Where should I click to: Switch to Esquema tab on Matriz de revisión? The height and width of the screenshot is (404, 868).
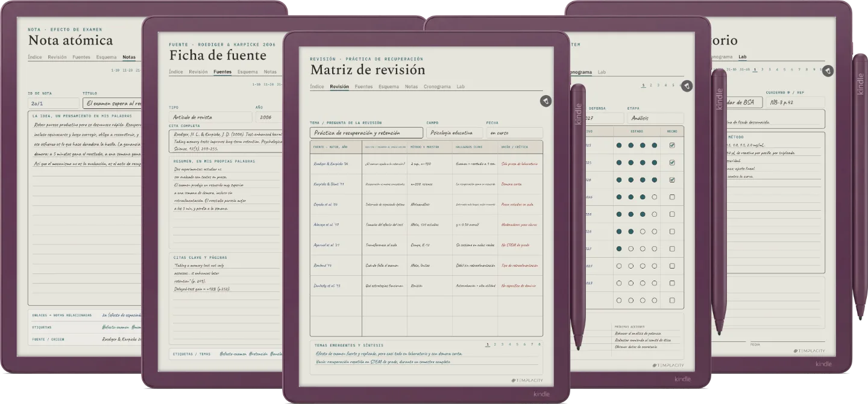pyautogui.click(x=389, y=87)
